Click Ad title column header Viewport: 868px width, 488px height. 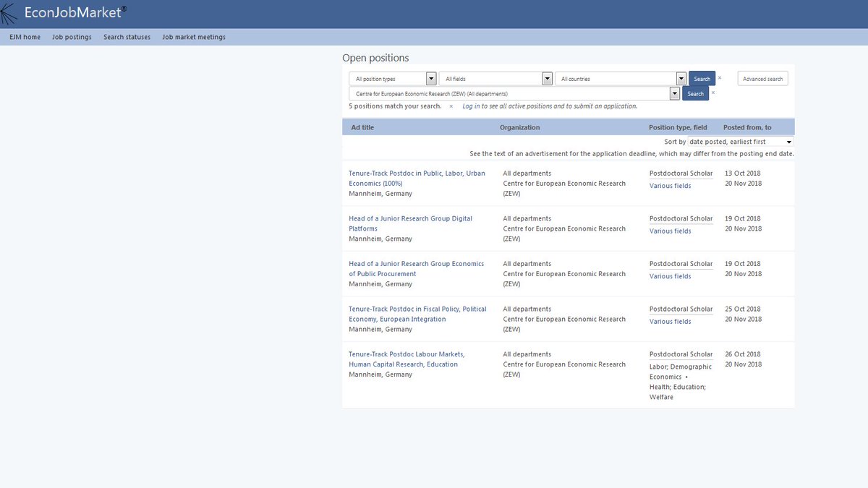(362, 127)
